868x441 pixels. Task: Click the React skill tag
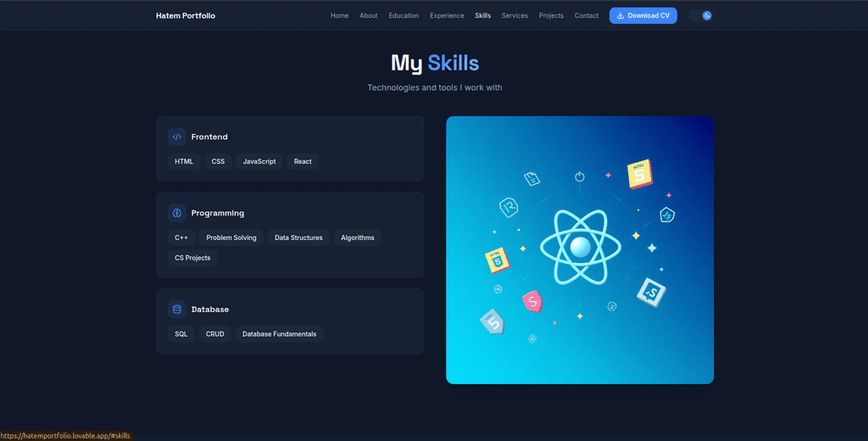(303, 162)
